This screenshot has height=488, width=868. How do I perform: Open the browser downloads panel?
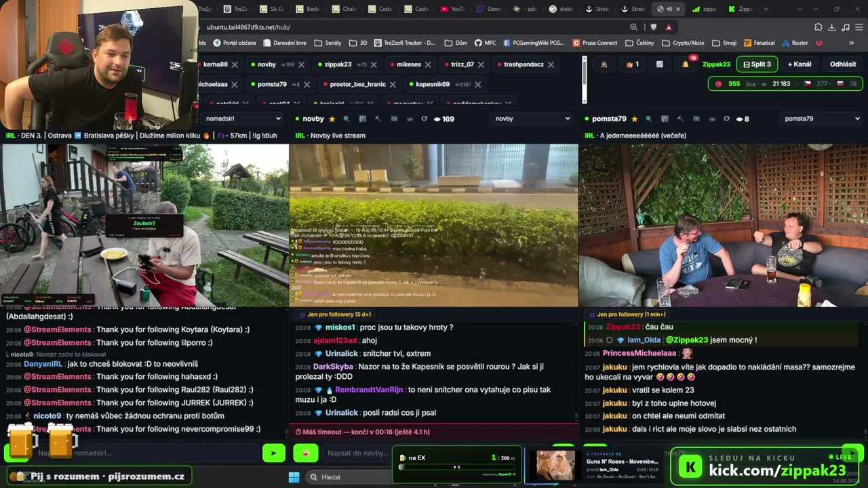(831, 27)
